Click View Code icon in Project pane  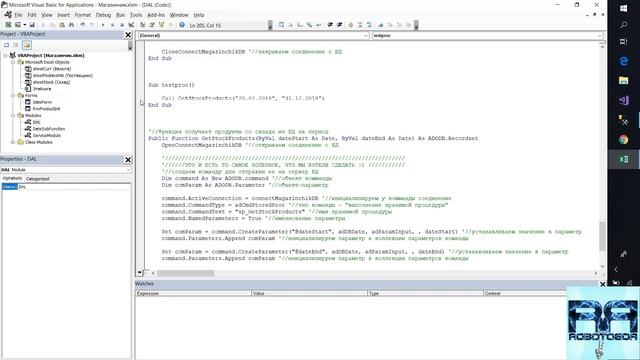[7, 45]
